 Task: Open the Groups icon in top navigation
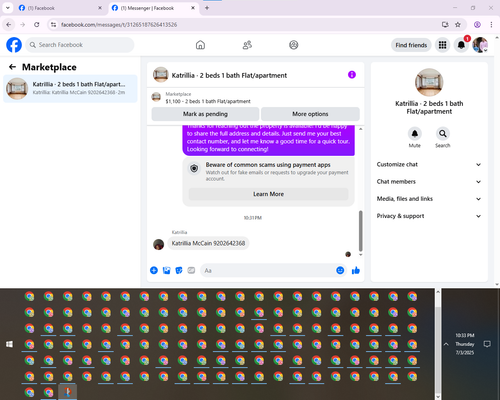pos(294,45)
